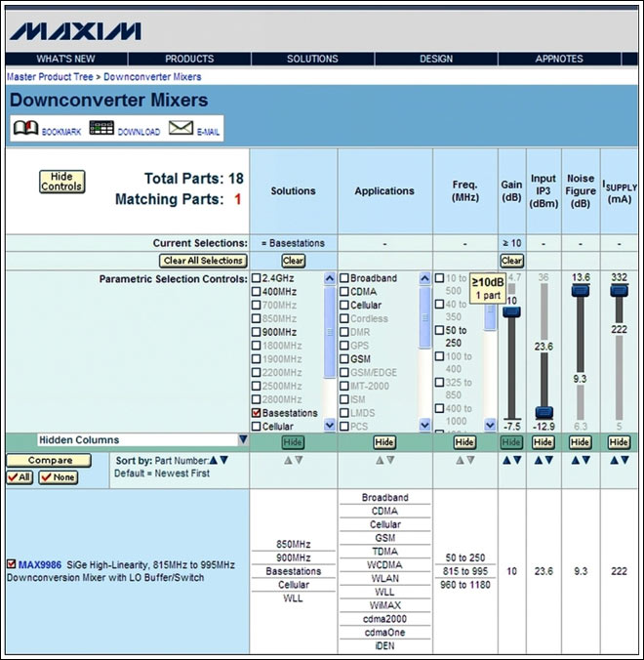
Task: Click the None check button
Action: 59,477
